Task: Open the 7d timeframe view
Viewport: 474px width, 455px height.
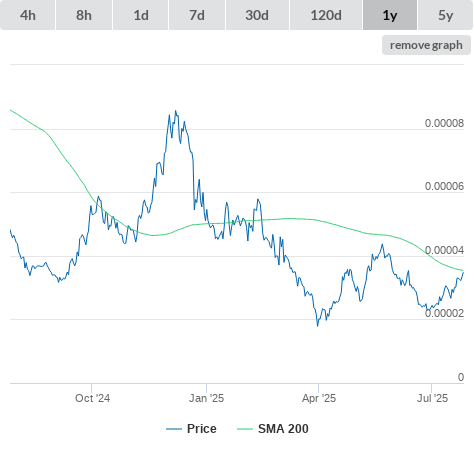Action: click(197, 15)
